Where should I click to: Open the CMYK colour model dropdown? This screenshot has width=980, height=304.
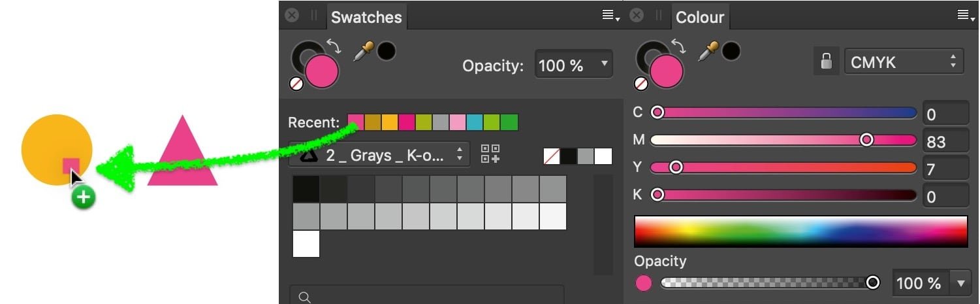pyautogui.click(x=904, y=62)
